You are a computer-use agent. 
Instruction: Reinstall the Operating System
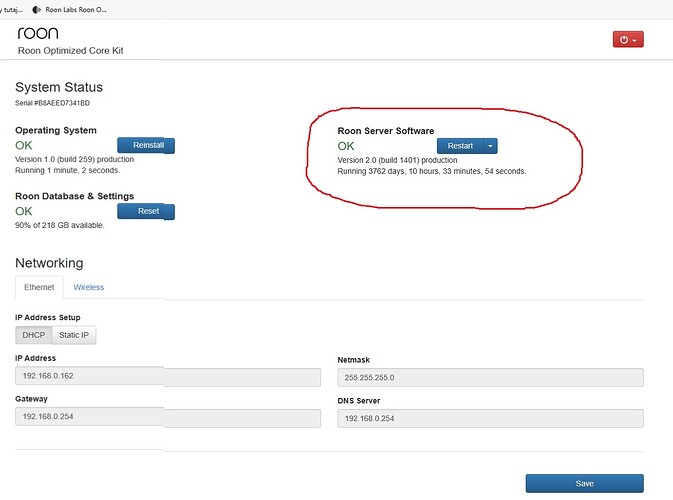coord(146,145)
